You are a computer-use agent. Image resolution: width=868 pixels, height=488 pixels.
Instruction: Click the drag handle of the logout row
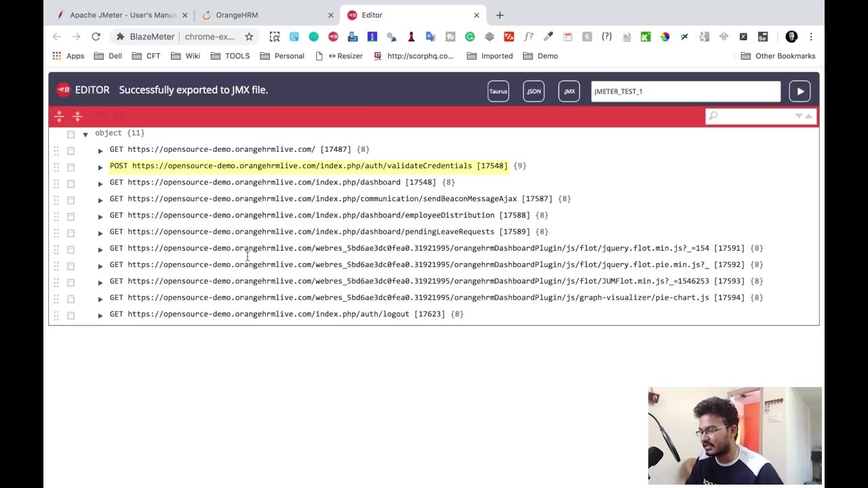(56, 315)
